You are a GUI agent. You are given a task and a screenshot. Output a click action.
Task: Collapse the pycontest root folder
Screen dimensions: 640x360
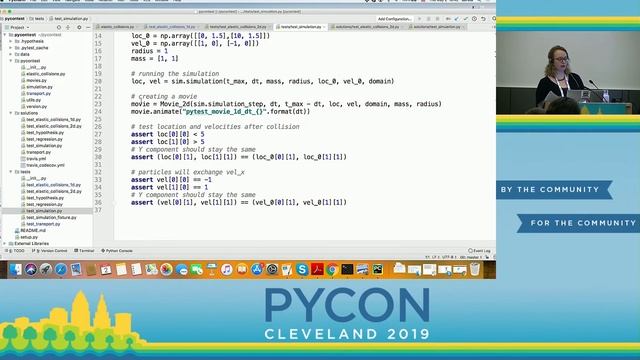(5, 35)
